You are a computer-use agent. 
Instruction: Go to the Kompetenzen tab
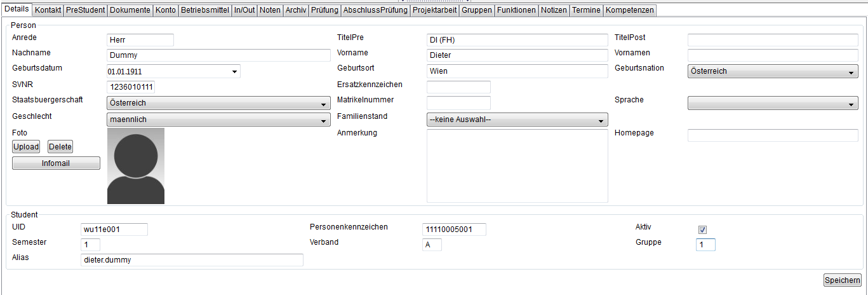coord(629,10)
